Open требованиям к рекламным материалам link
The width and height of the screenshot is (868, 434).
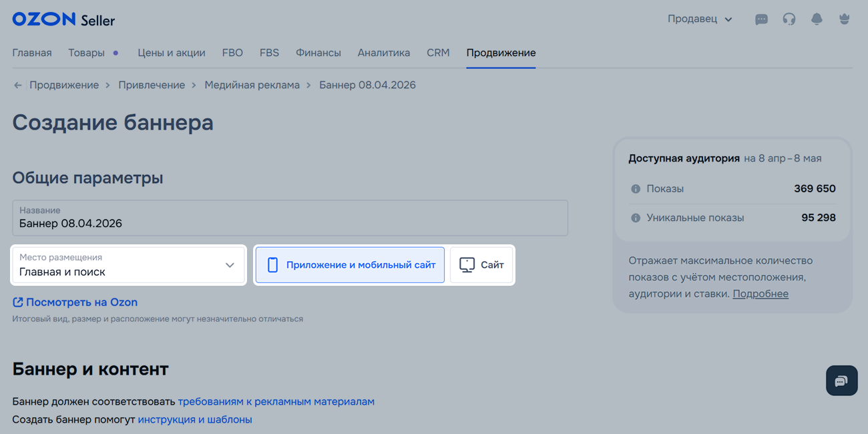click(x=276, y=402)
